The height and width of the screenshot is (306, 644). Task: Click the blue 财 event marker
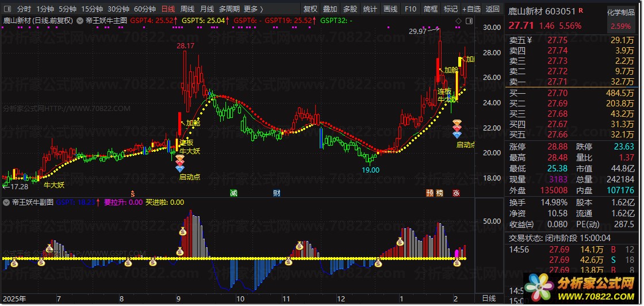point(277,192)
